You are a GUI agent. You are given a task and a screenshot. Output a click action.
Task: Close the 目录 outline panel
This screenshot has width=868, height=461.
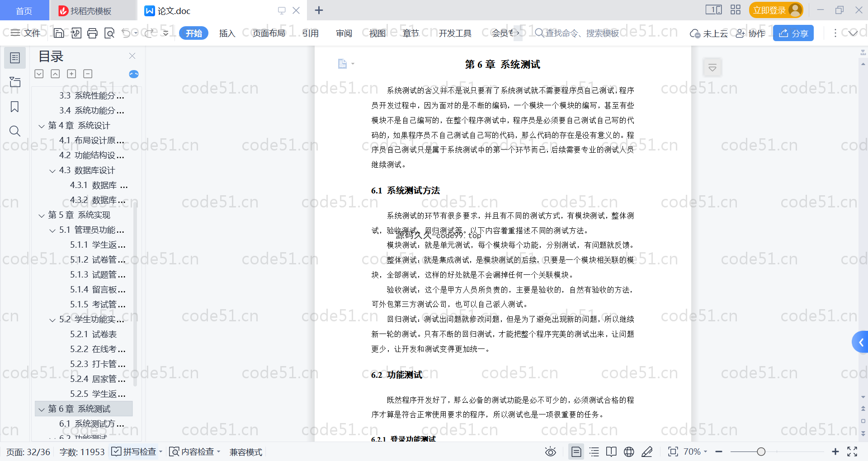[x=132, y=56]
